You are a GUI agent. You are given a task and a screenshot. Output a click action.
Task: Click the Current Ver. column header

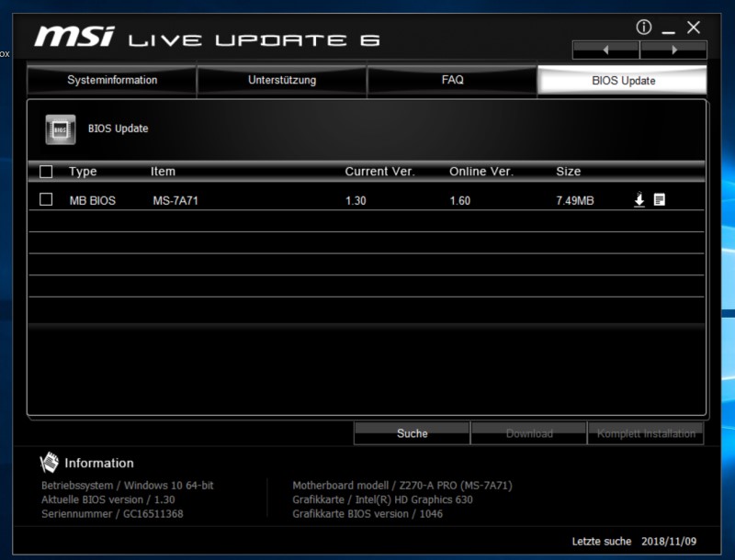pos(379,172)
